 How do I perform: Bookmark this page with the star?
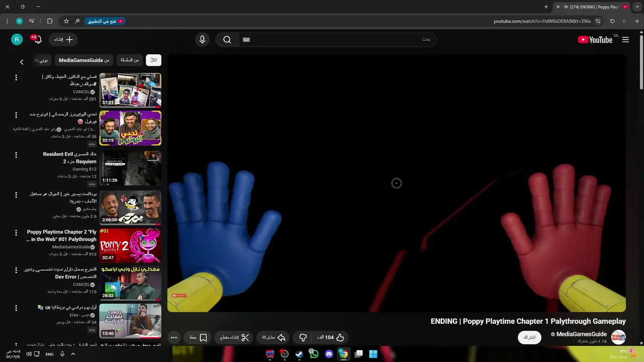point(66,21)
